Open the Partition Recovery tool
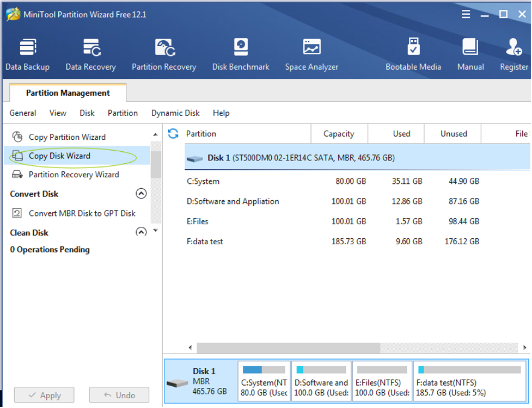The height and width of the screenshot is (408, 532). click(x=164, y=54)
